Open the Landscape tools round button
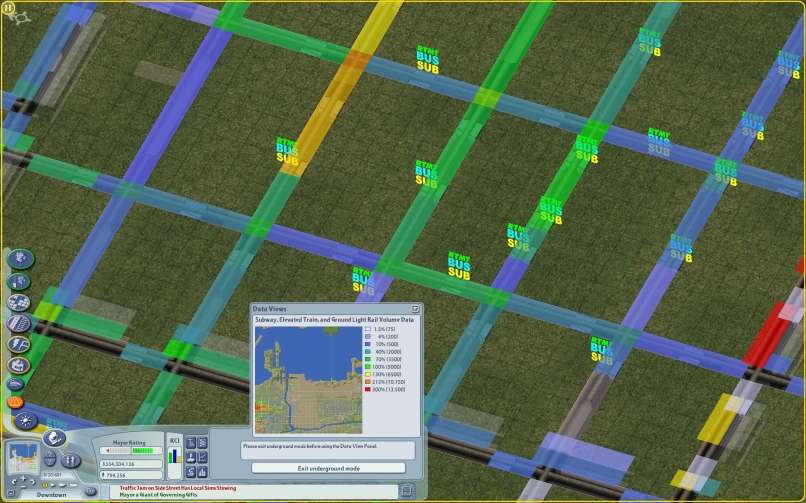This screenshot has height=503, width=806. pyautogui.click(x=21, y=258)
